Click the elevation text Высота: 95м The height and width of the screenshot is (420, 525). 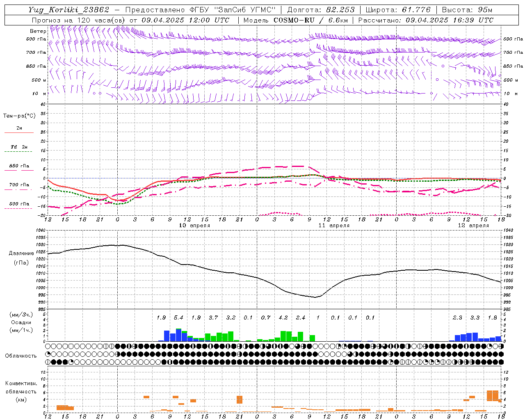click(467, 10)
